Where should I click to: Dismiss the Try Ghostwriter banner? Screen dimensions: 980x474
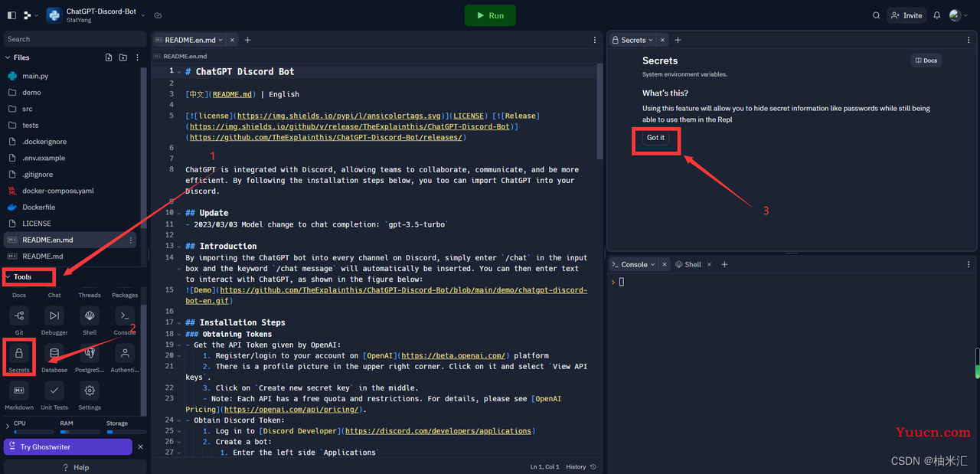pyautogui.click(x=140, y=446)
